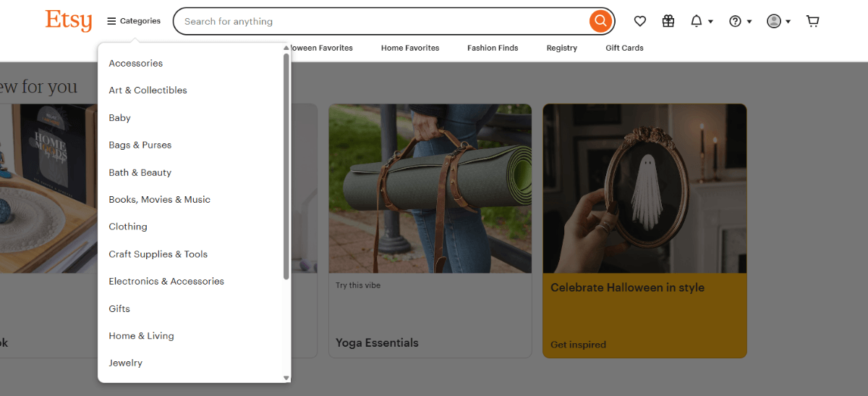The height and width of the screenshot is (396, 868).
Task: Open Halloween Favorites link
Action: pos(322,48)
